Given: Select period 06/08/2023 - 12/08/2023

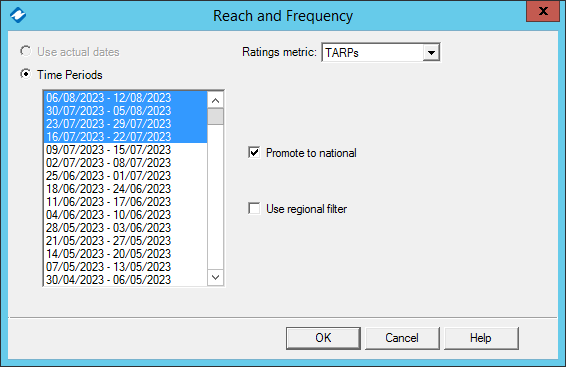Looking at the screenshot, I should point(126,98).
